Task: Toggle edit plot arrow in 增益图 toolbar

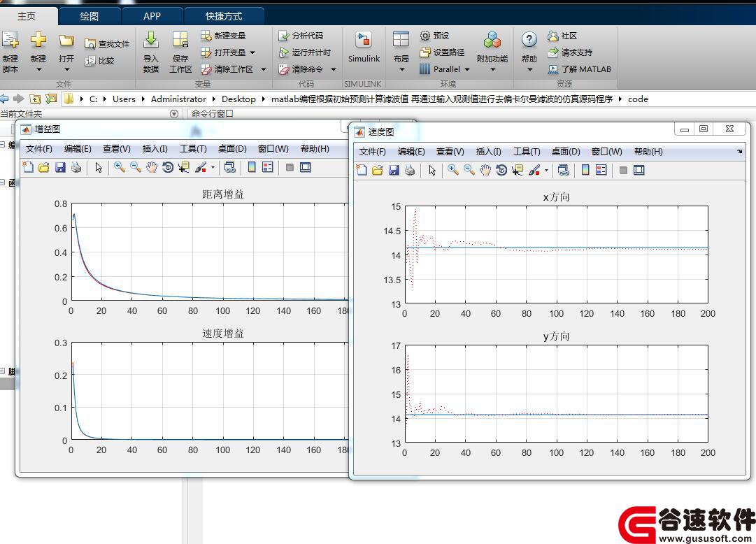Action: (99, 167)
